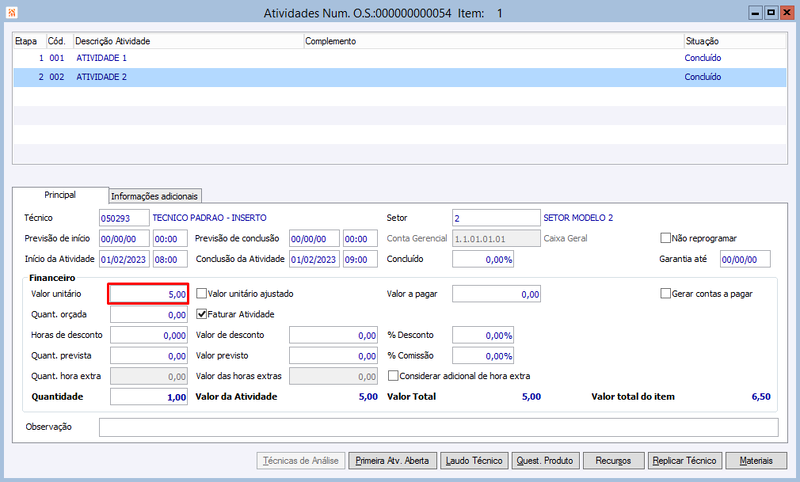Enable the Não reprogramar checkbox
Screen dimensions: 800x482
[665, 238]
